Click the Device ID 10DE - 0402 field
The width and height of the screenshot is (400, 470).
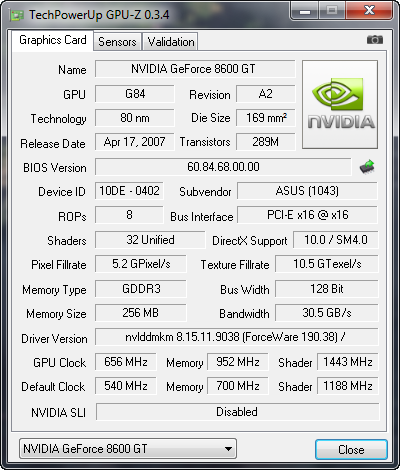129,191
